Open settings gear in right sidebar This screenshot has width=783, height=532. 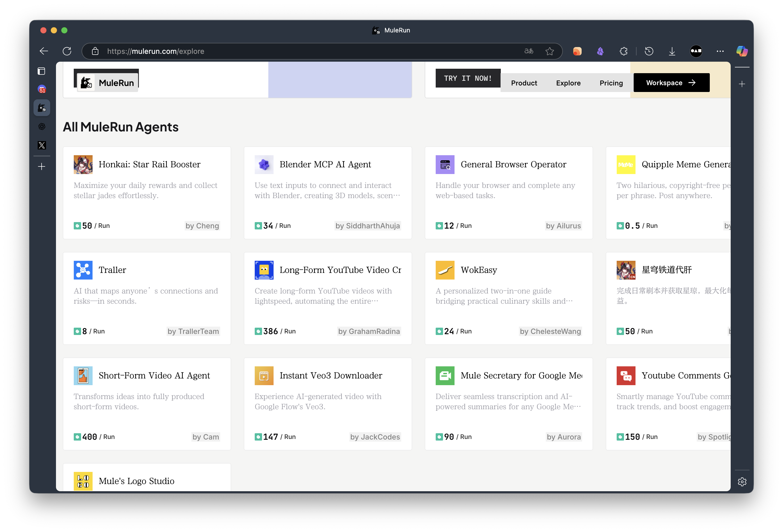click(x=742, y=482)
